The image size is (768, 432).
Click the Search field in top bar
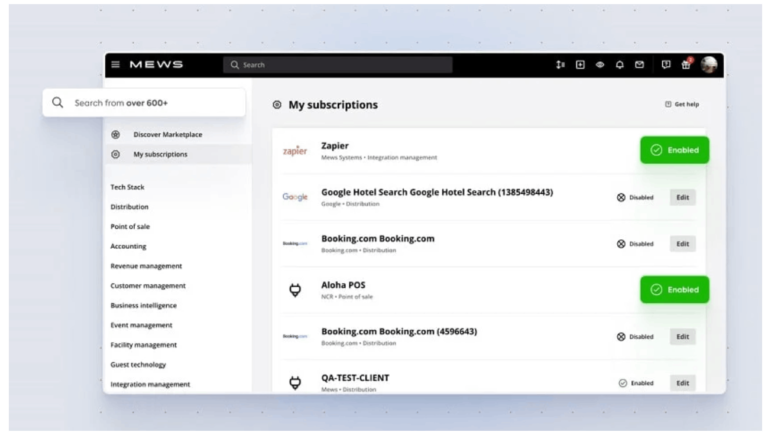tap(338, 65)
